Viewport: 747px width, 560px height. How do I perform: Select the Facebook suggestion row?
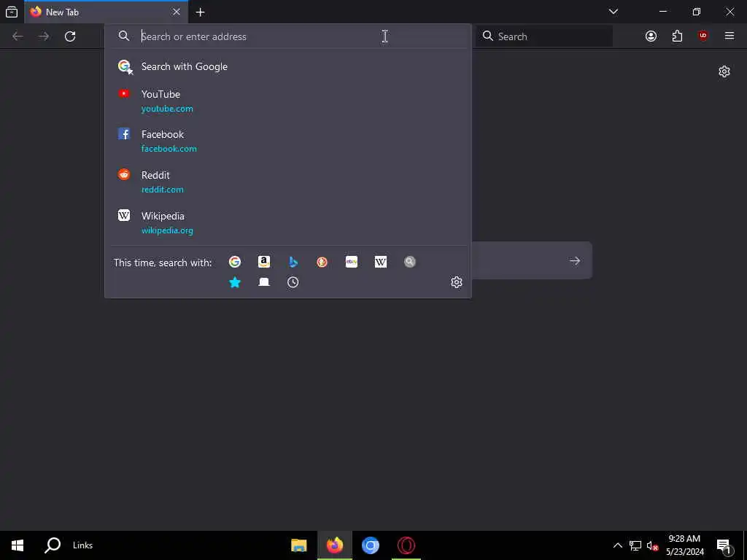(x=287, y=141)
